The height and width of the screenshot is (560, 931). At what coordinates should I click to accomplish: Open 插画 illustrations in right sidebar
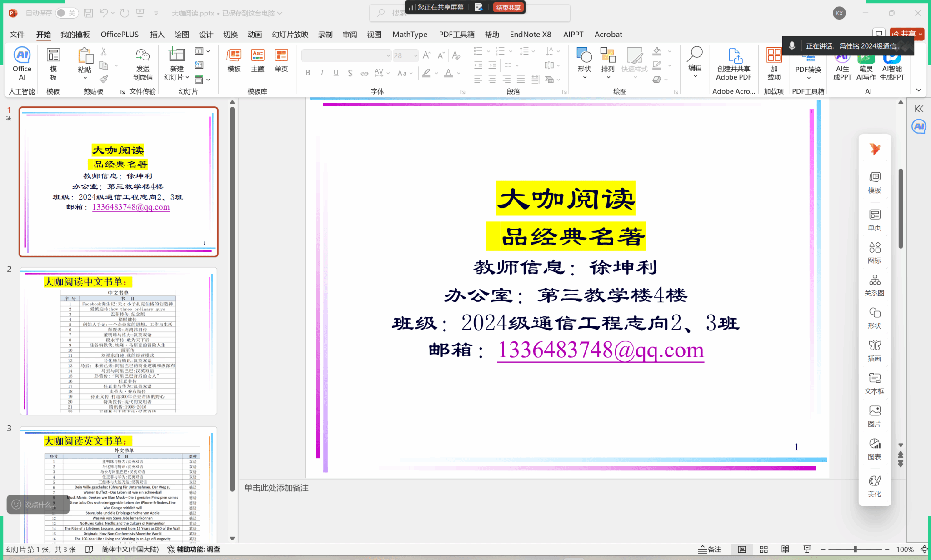click(874, 350)
